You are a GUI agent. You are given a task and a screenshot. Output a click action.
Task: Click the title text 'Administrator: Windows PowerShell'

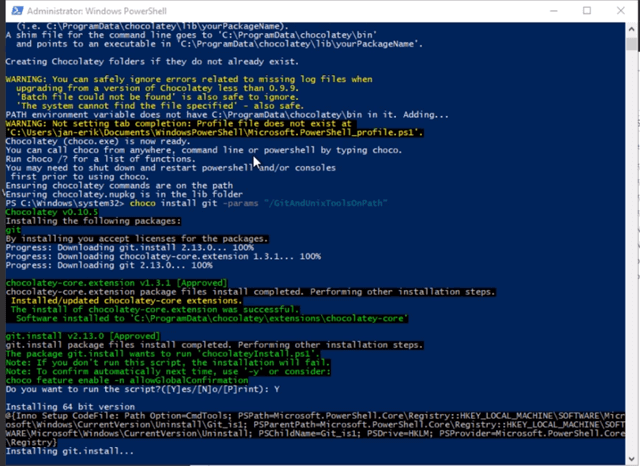click(x=97, y=11)
